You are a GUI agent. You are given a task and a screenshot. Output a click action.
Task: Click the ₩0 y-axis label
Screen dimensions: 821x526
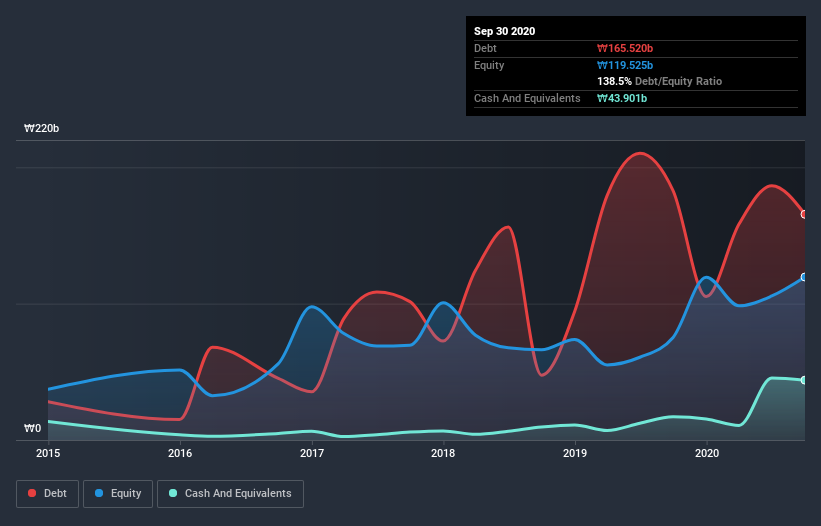coord(32,428)
